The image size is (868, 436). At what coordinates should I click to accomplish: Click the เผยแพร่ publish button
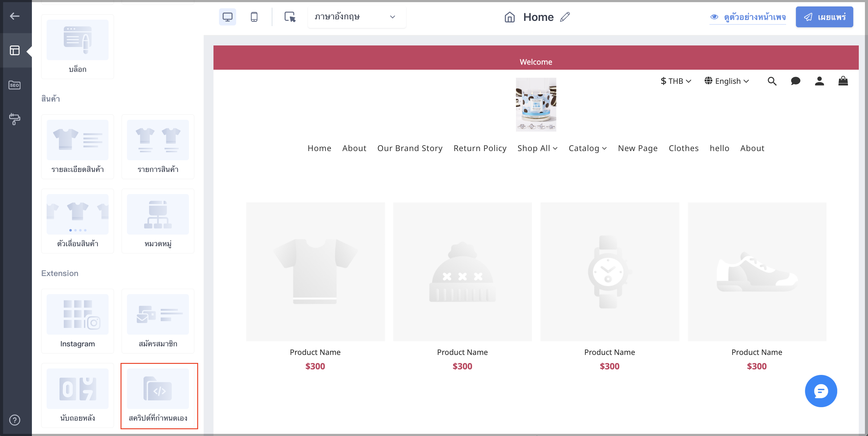824,17
